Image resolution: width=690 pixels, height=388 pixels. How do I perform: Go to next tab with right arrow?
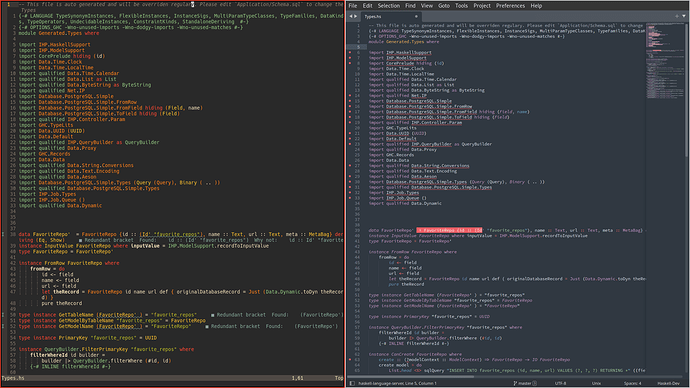point(356,17)
